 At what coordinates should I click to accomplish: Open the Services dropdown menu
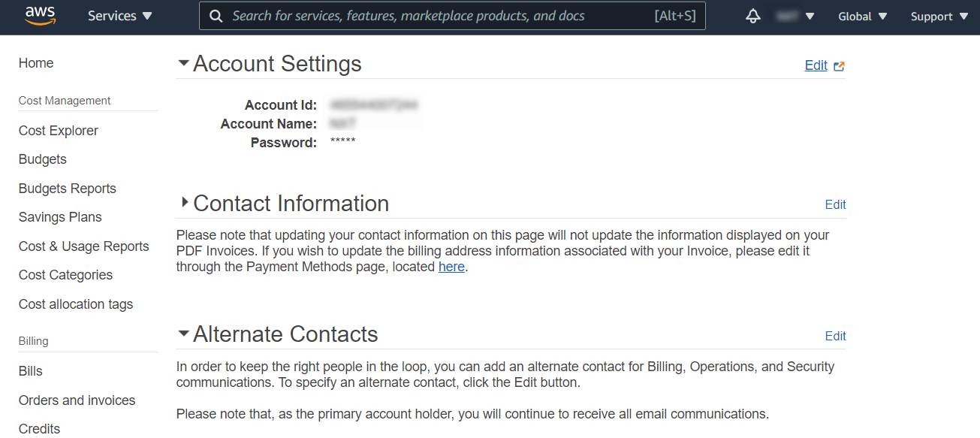point(119,16)
